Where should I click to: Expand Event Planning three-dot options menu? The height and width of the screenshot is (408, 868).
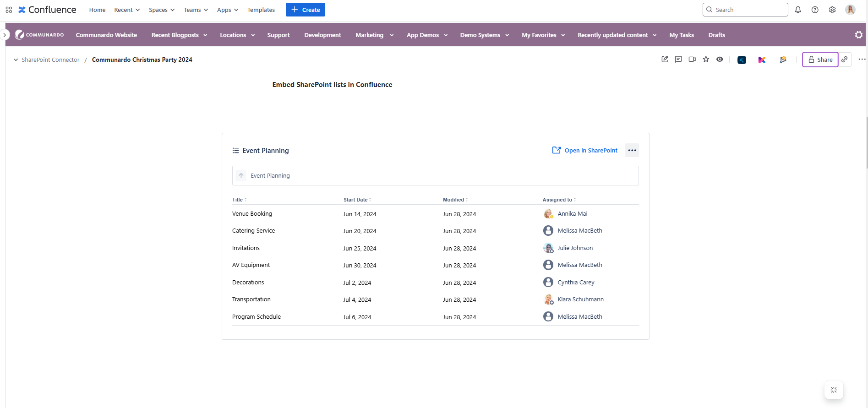[632, 150]
